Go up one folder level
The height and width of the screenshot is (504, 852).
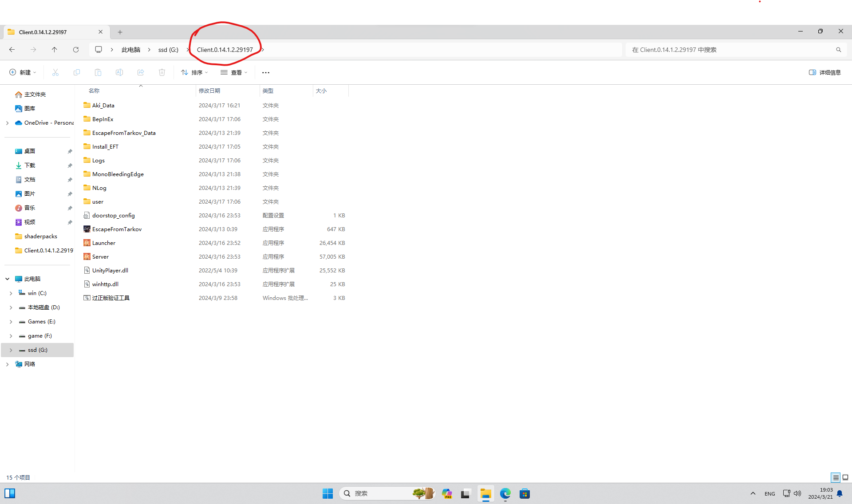tap(54, 50)
